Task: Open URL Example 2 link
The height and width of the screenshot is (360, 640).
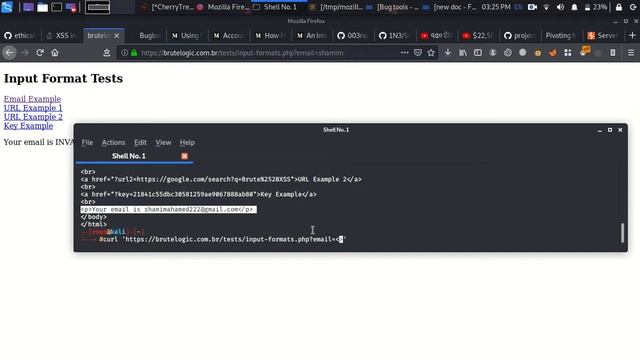Action: 33,117
